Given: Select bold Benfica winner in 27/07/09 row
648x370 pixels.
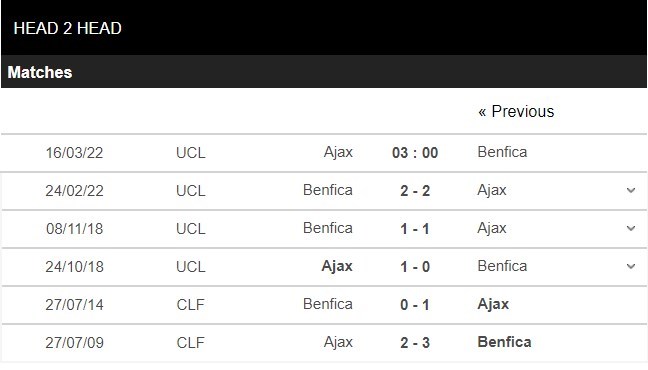Looking at the screenshot, I should [504, 342].
